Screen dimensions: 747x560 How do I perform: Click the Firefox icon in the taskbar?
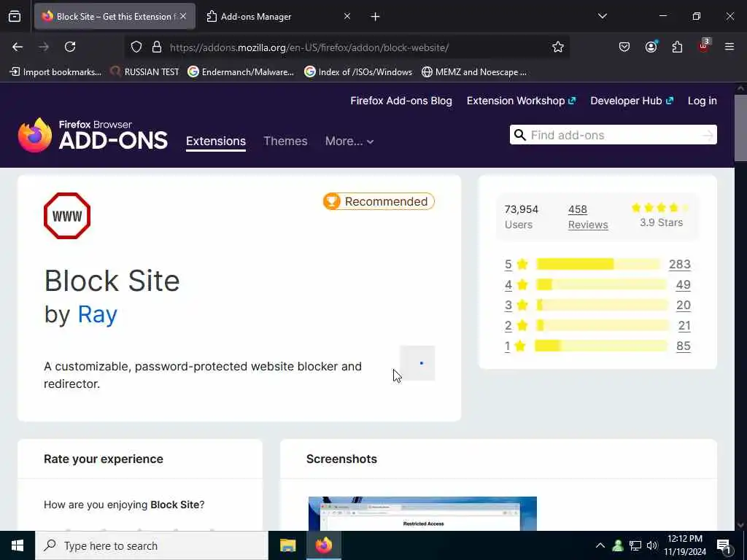point(323,545)
